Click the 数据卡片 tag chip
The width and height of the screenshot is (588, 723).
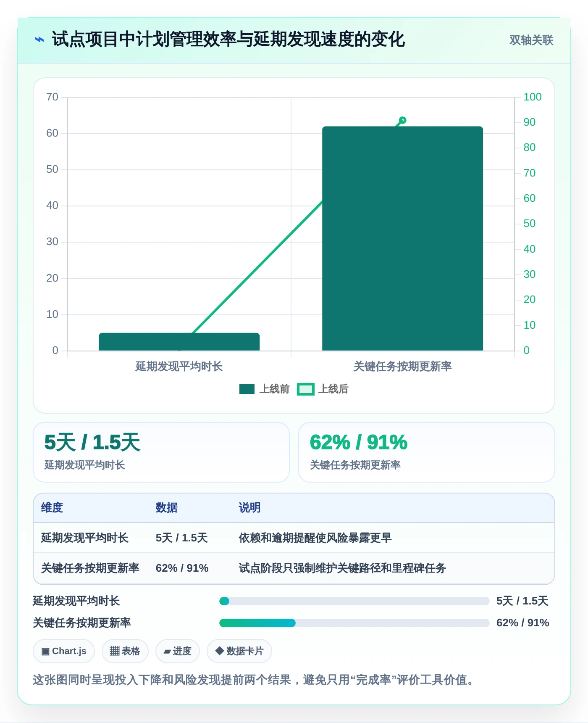239,651
